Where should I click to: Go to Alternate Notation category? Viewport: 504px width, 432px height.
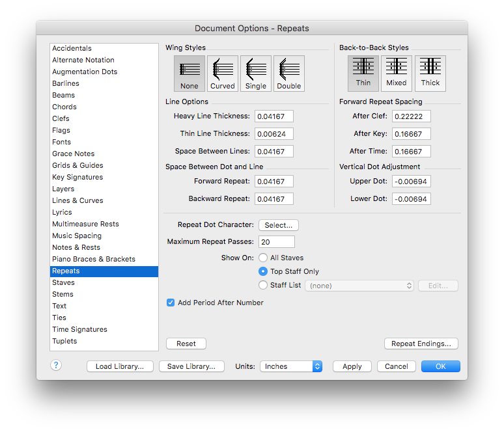104,60
